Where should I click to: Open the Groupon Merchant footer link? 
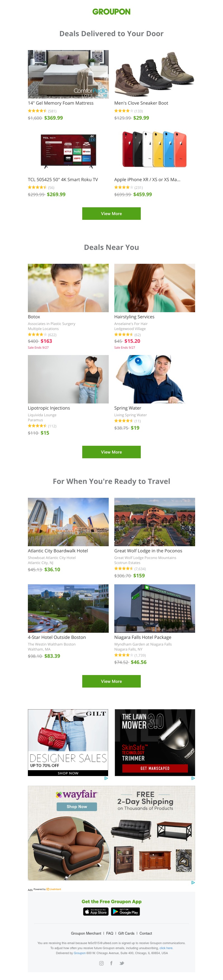(x=86, y=933)
